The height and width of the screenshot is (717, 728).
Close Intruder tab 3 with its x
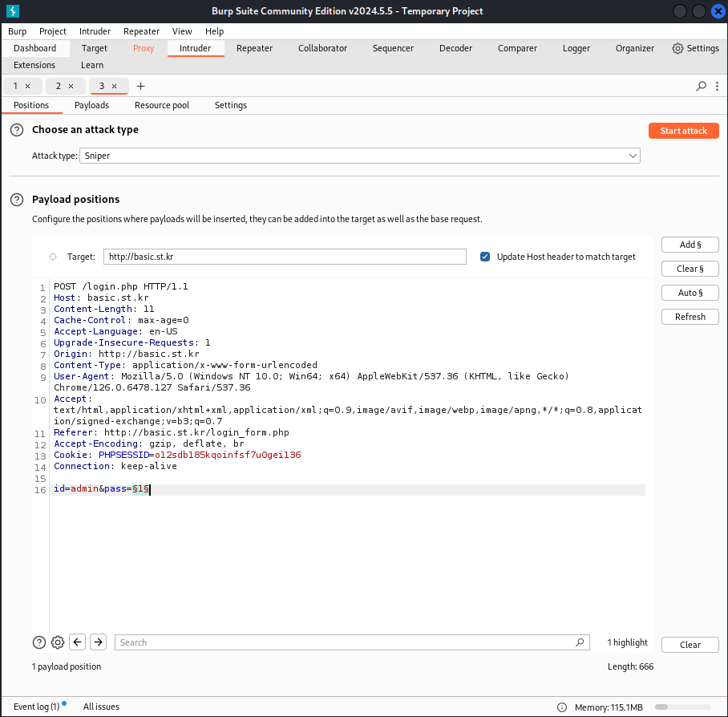114,87
